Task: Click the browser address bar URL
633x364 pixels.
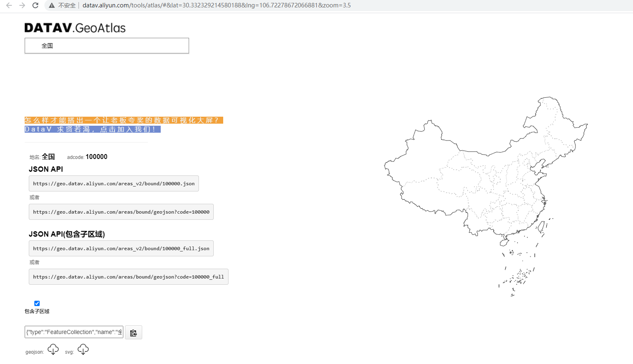Action: [x=217, y=5]
